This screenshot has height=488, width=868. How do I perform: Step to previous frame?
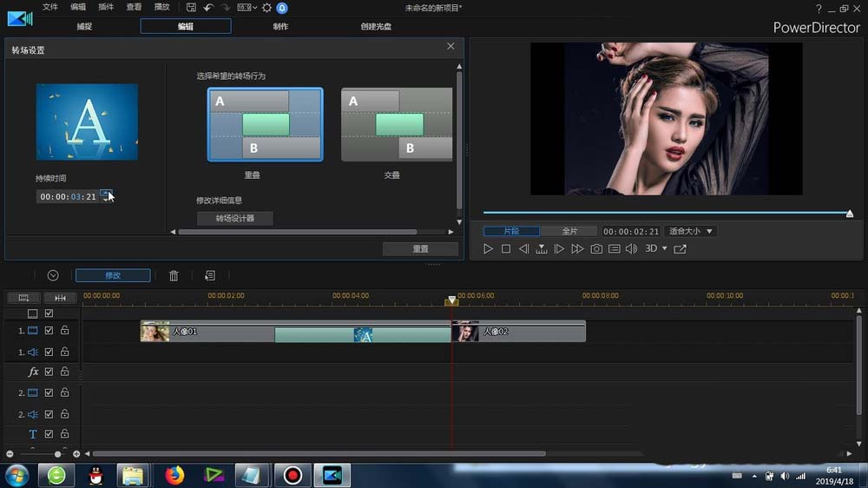523,248
